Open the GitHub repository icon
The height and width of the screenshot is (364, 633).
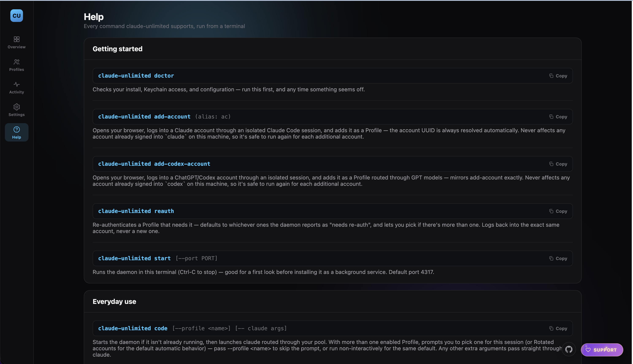(569, 349)
